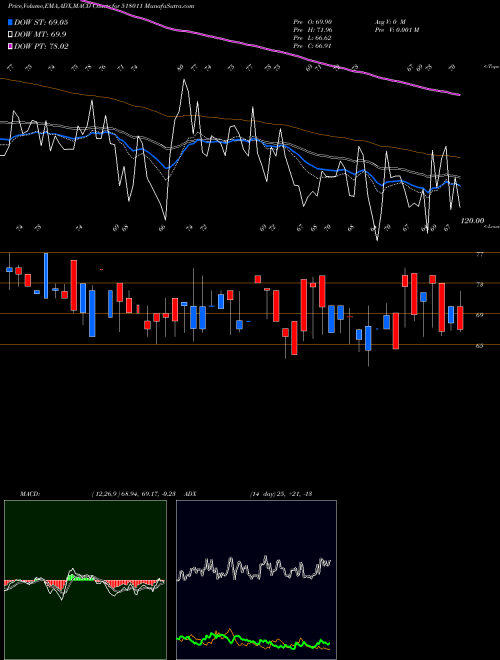
Task: Click the MACD '(12,26,9)' parameter values
Action: [x=136, y=494]
